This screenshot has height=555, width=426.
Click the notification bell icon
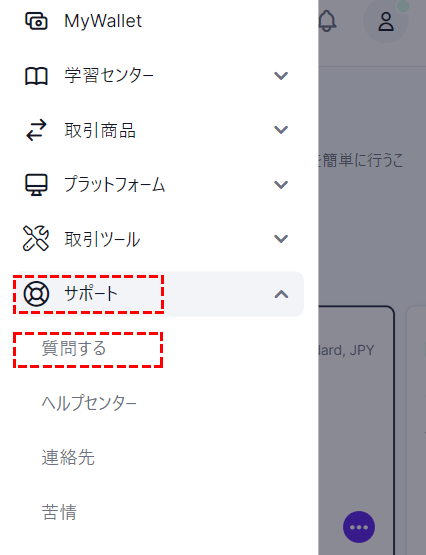(327, 21)
